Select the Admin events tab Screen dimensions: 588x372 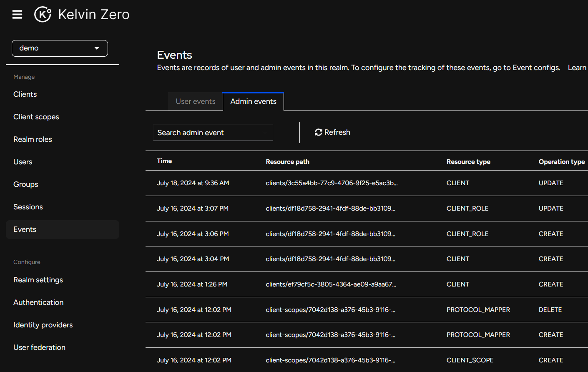253,101
